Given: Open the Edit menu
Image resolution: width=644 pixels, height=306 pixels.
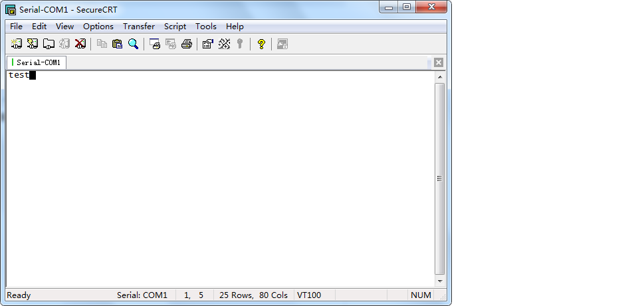Looking at the screenshot, I should pyautogui.click(x=39, y=27).
